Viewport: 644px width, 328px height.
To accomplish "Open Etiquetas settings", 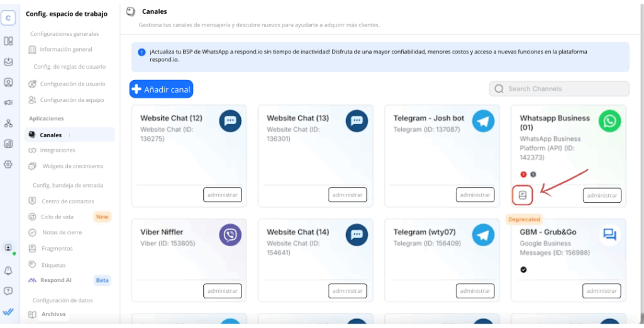I will click(47, 265).
